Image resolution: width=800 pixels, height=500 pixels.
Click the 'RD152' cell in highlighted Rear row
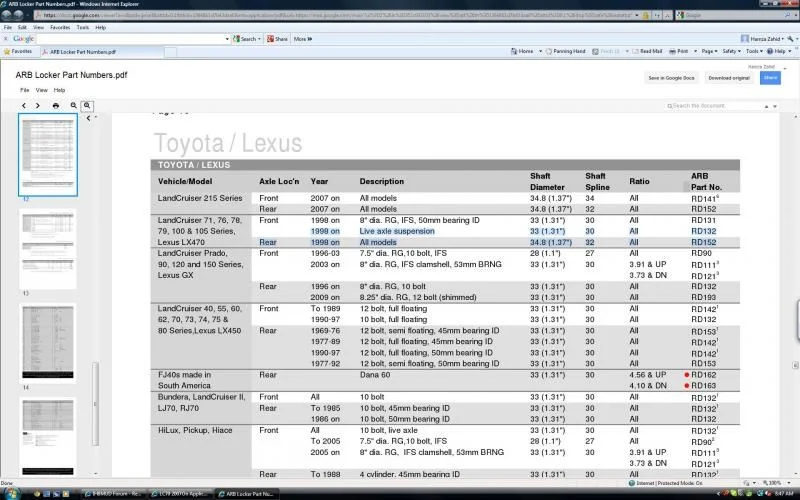pyautogui.click(x=704, y=242)
